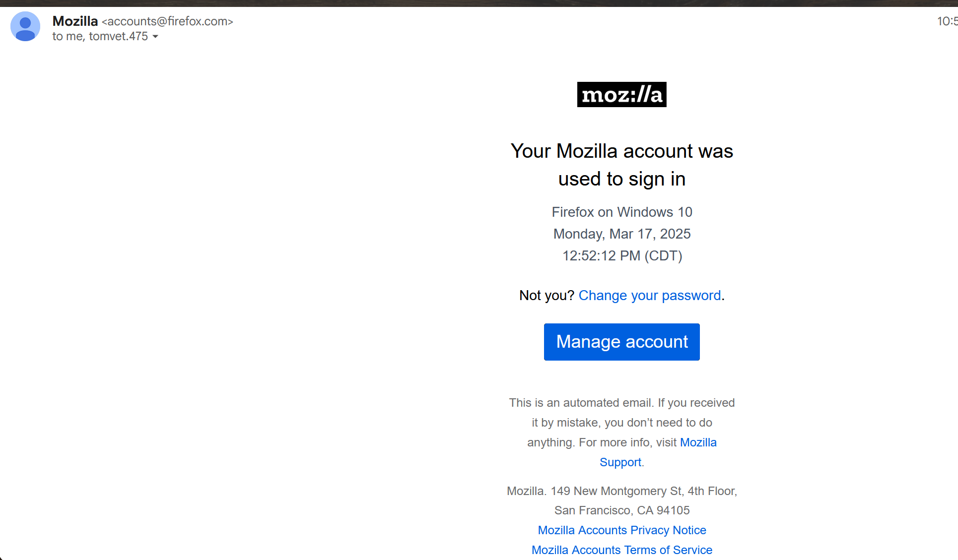Click the "to me, tomvet.475" recipients text
This screenshot has height=560, width=958.
pyautogui.click(x=100, y=37)
